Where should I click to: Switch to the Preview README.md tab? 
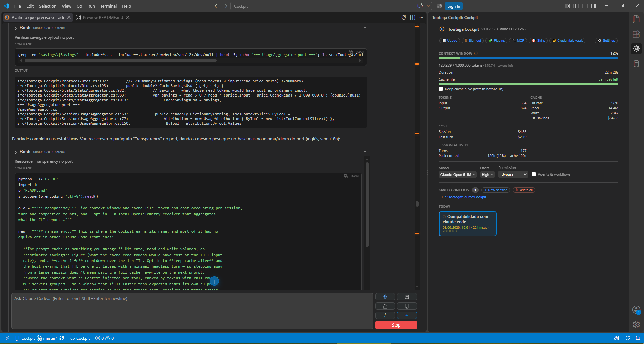(x=103, y=17)
